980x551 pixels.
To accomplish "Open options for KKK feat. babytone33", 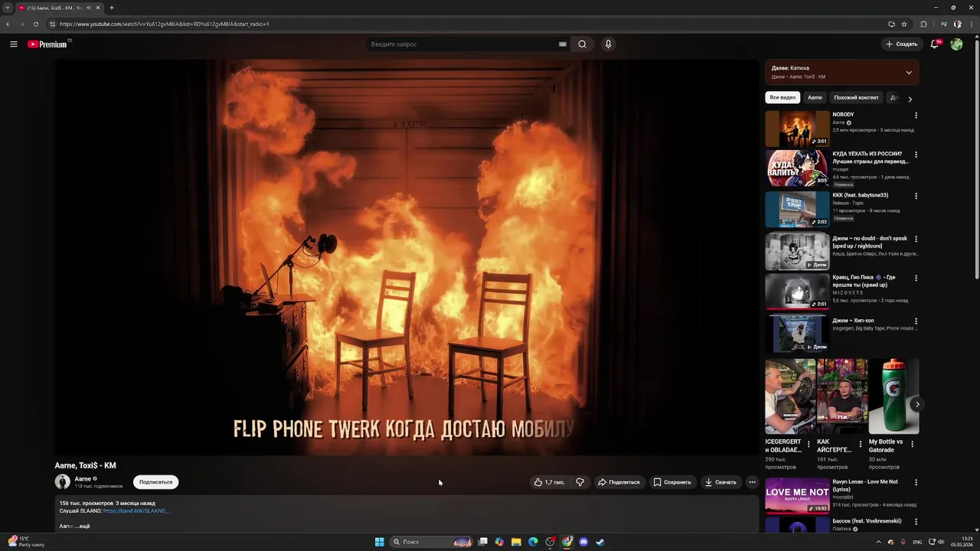I will click(x=916, y=196).
